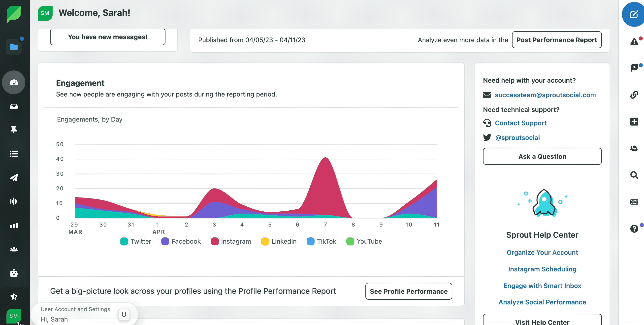Click the envelope icon beside support email

pos(487,95)
